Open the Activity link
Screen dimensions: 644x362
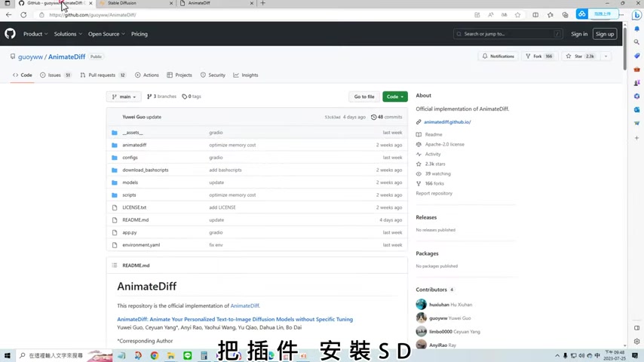point(433,154)
